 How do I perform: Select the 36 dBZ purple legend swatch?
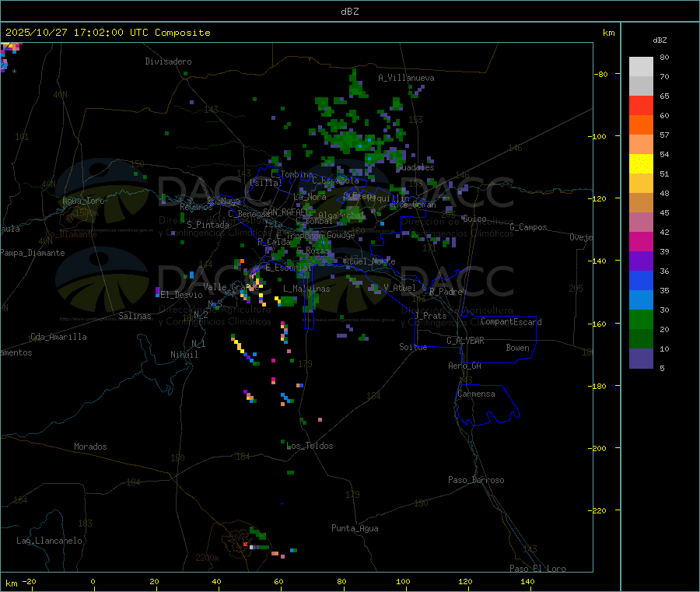pos(641,261)
